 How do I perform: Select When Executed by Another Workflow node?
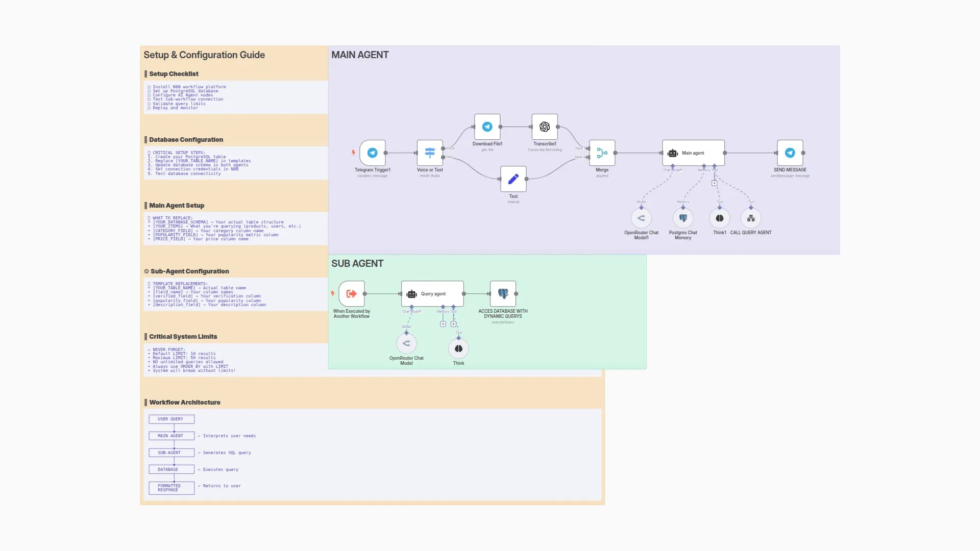351,293
